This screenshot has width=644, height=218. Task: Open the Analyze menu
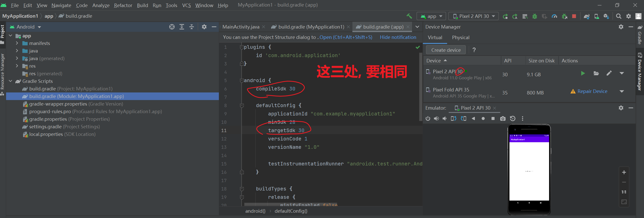pyautogui.click(x=101, y=5)
